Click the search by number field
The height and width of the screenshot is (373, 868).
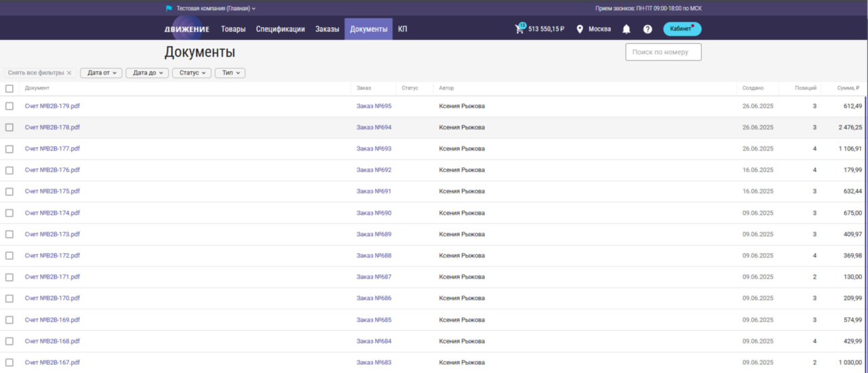click(663, 52)
